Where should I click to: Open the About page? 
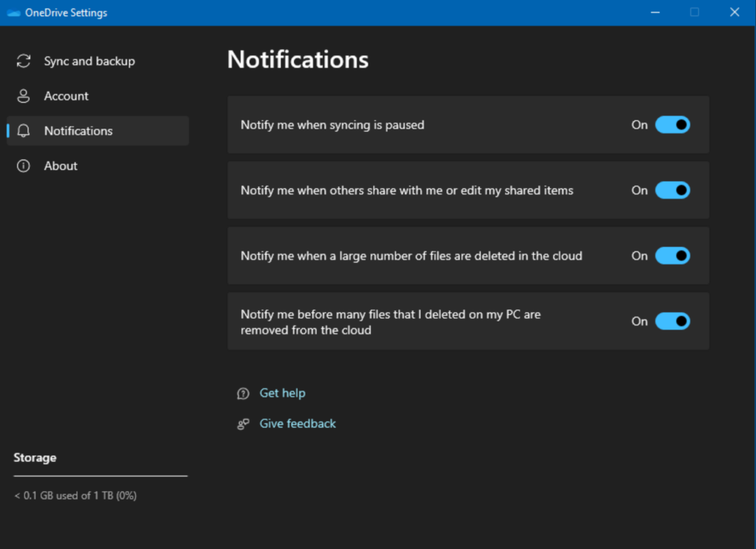tap(98, 166)
